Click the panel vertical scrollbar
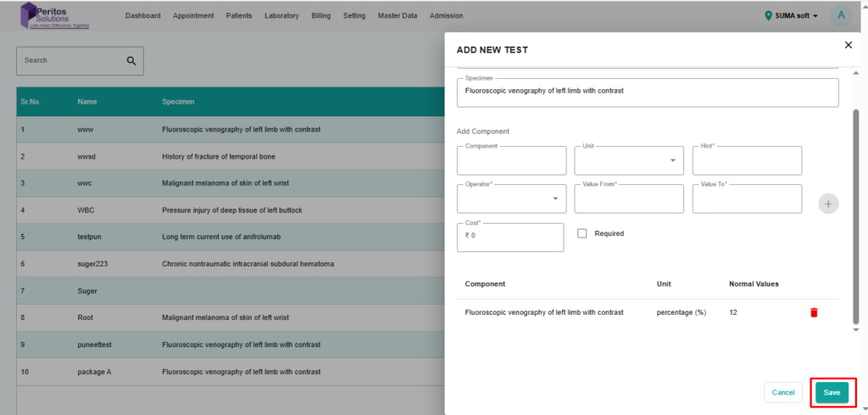868x415 pixels. 855,212
